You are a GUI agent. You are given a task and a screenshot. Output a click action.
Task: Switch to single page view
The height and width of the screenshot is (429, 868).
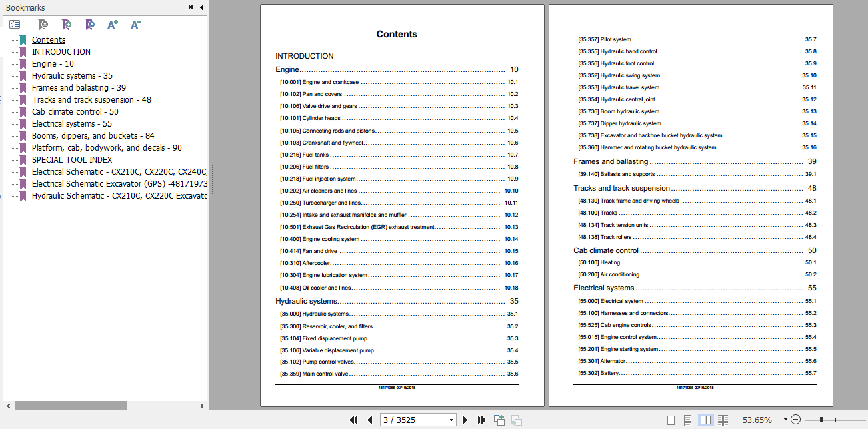pos(671,420)
